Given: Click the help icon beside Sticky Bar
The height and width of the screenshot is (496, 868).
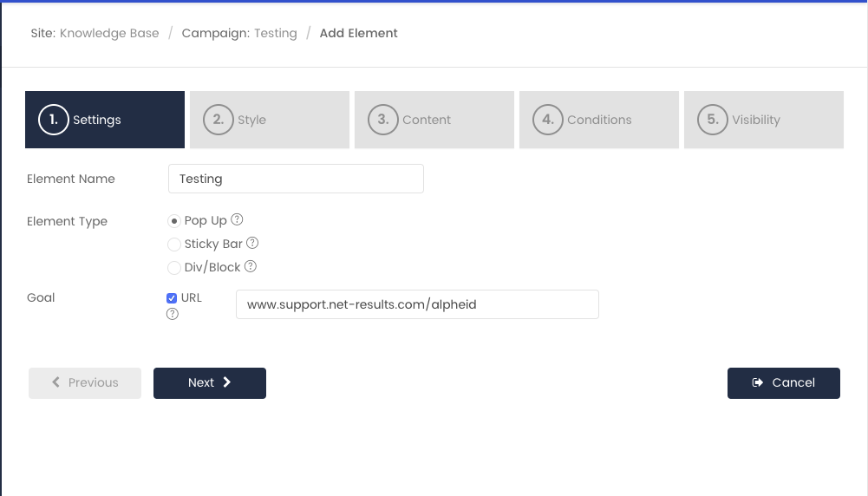Looking at the screenshot, I should coord(252,243).
